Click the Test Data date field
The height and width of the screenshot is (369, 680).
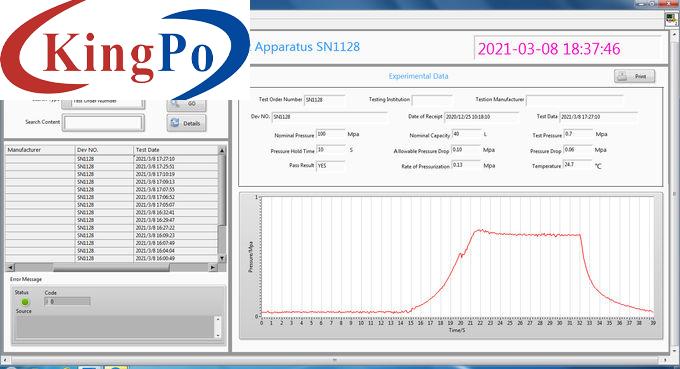click(x=598, y=117)
